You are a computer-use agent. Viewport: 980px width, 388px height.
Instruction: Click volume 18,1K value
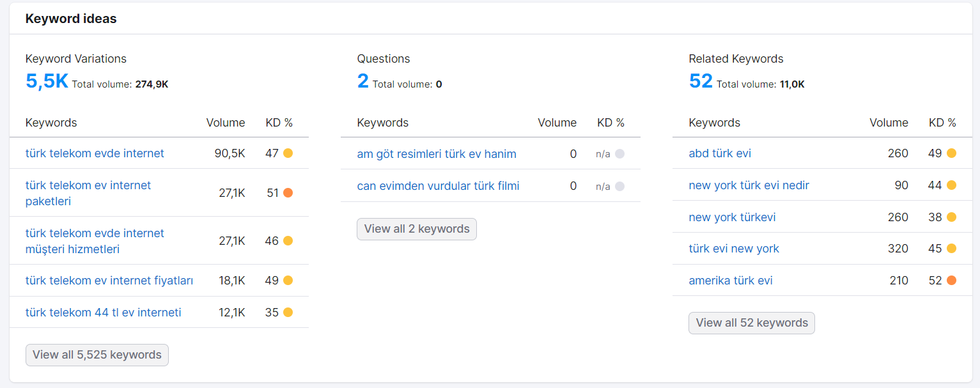232,281
